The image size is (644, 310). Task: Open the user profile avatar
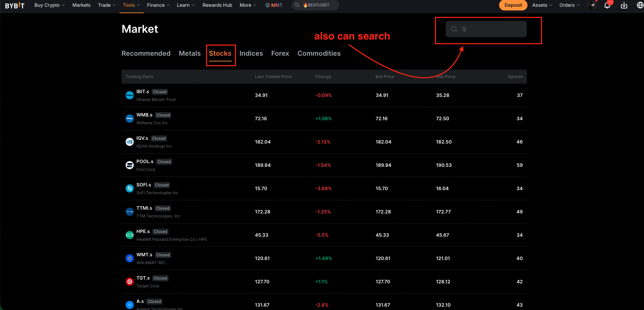pos(592,5)
